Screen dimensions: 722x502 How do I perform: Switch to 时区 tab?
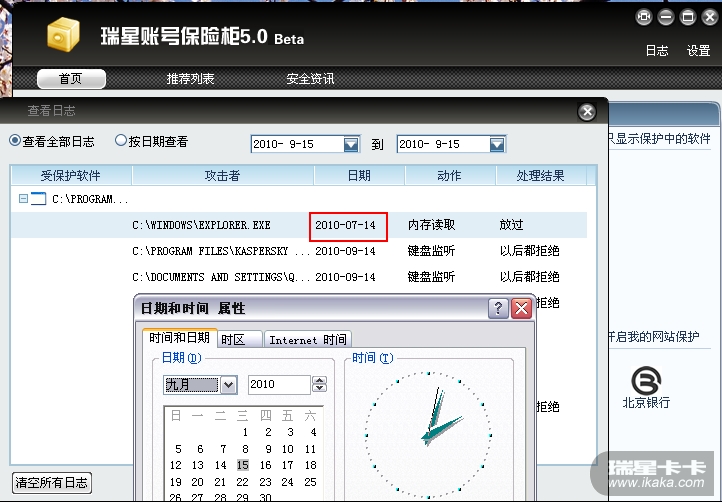coord(239,340)
